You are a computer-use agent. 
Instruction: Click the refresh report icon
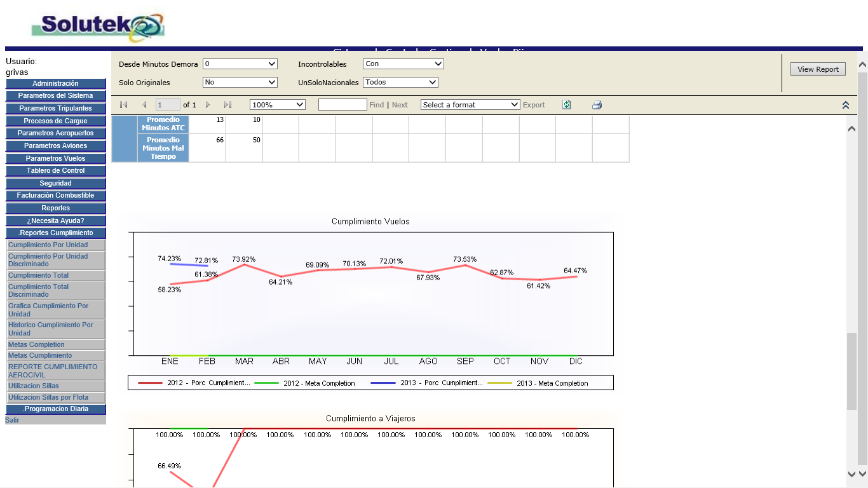tap(566, 105)
